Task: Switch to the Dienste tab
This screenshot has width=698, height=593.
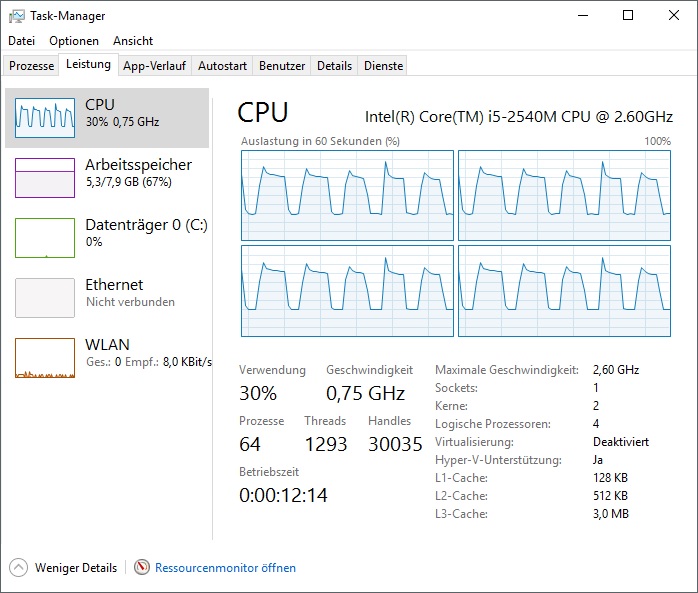Action: [384, 66]
